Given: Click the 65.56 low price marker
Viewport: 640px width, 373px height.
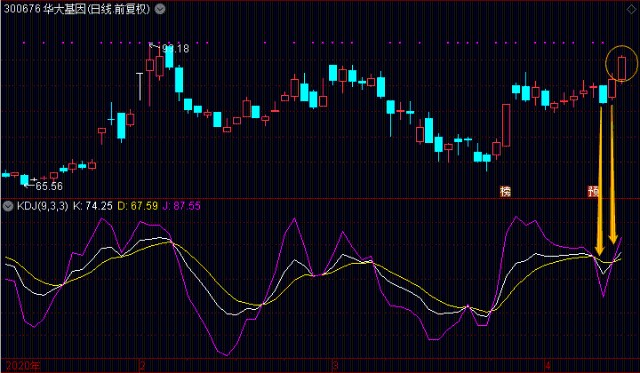Looking at the screenshot, I should tap(49, 186).
